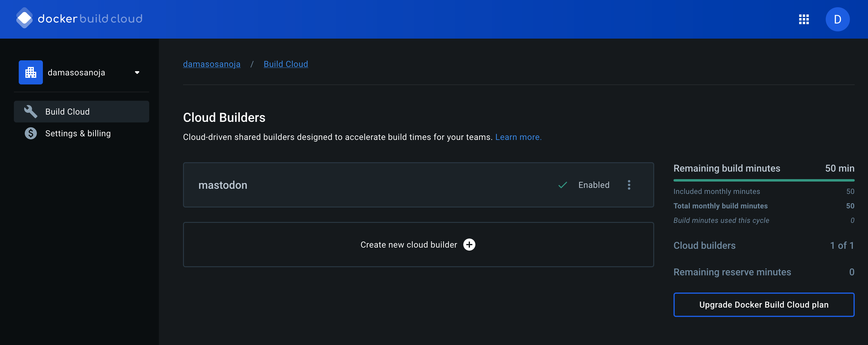Open the mastodon cloud builder card

tap(371, 185)
